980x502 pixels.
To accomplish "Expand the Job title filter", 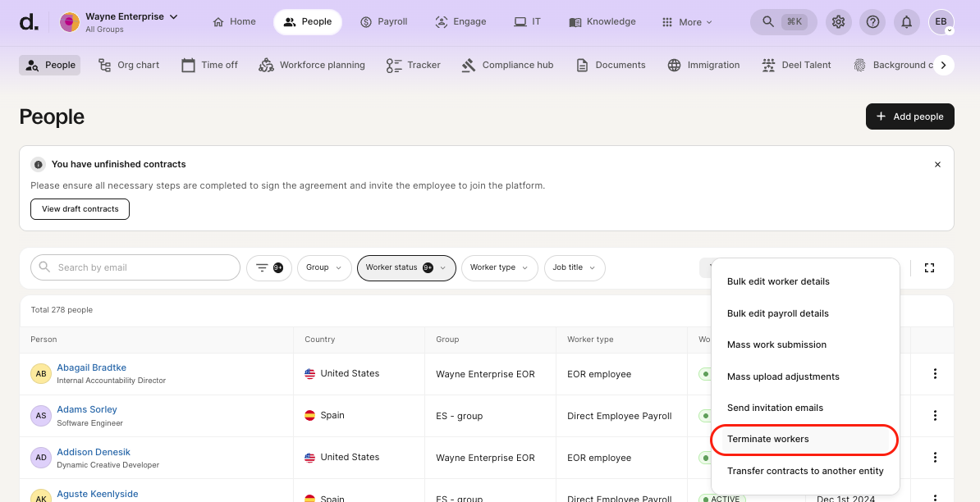I will click(x=574, y=267).
